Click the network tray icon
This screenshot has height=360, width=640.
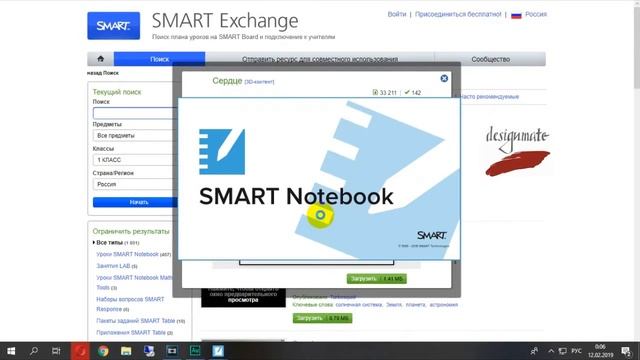coord(563,351)
